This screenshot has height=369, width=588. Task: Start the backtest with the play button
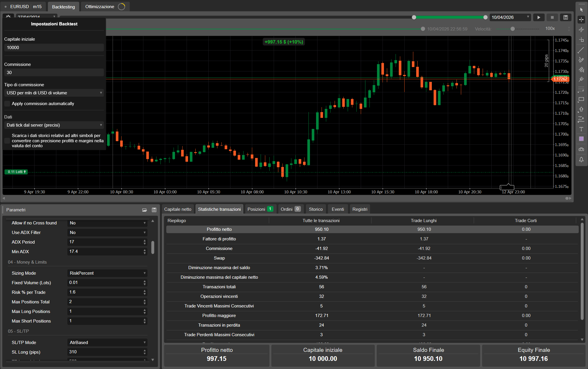click(539, 17)
